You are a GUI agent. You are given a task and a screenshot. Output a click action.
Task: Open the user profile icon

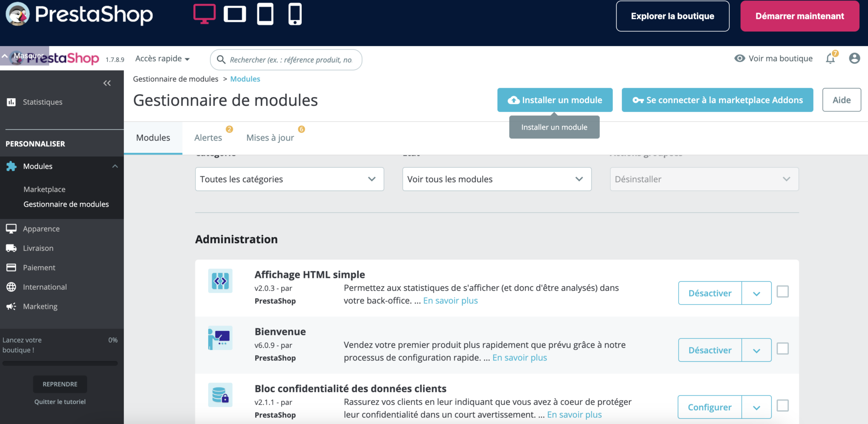coord(854,58)
